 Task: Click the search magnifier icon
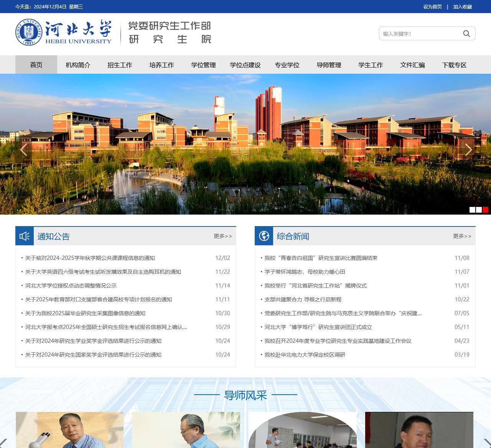(466, 33)
